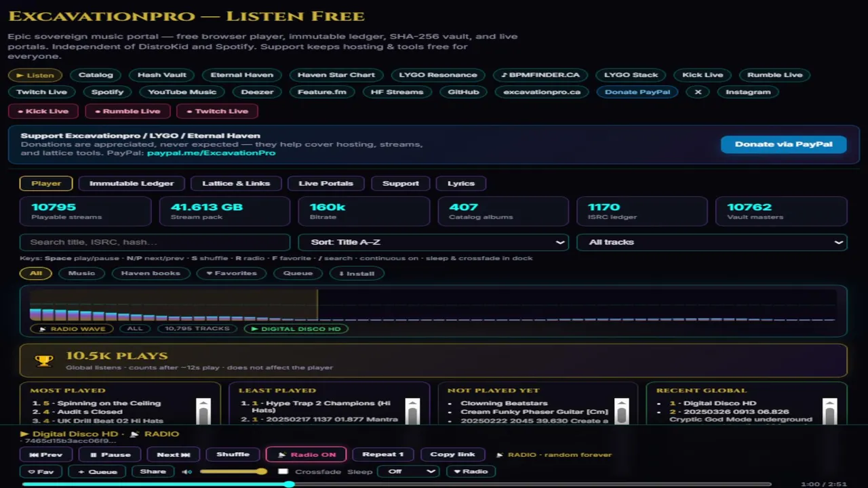
Task: Toggle Shuffle playback
Action: (233, 455)
